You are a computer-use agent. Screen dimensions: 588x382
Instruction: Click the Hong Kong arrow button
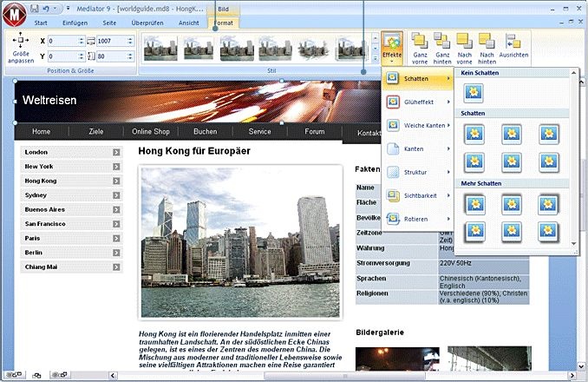[116, 181]
